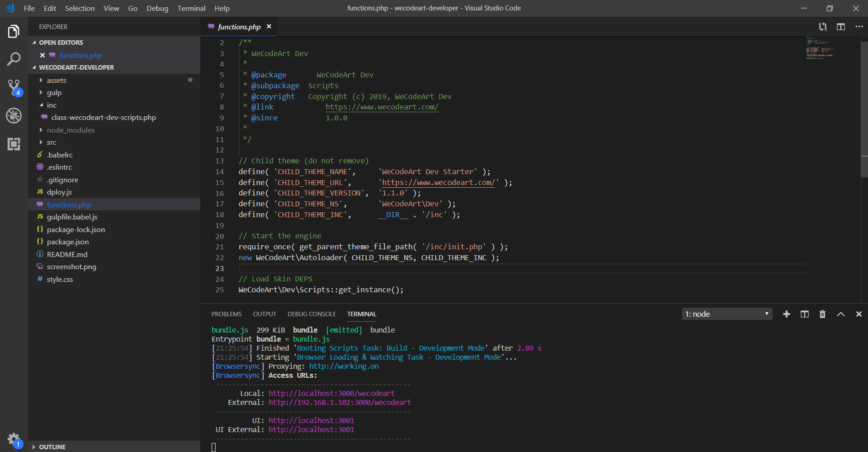The width and height of the screenshot is (868, 452).
Task: Collapse the Open Editors section
Action: pos(34,43)
